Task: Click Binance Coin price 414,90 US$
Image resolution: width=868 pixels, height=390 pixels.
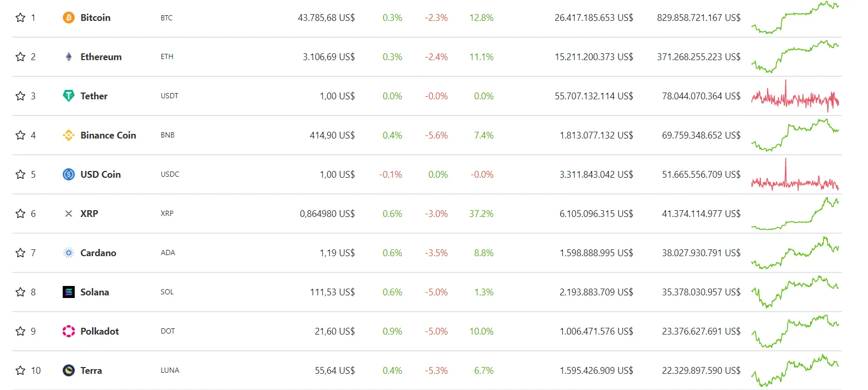Action: [332, 135]
